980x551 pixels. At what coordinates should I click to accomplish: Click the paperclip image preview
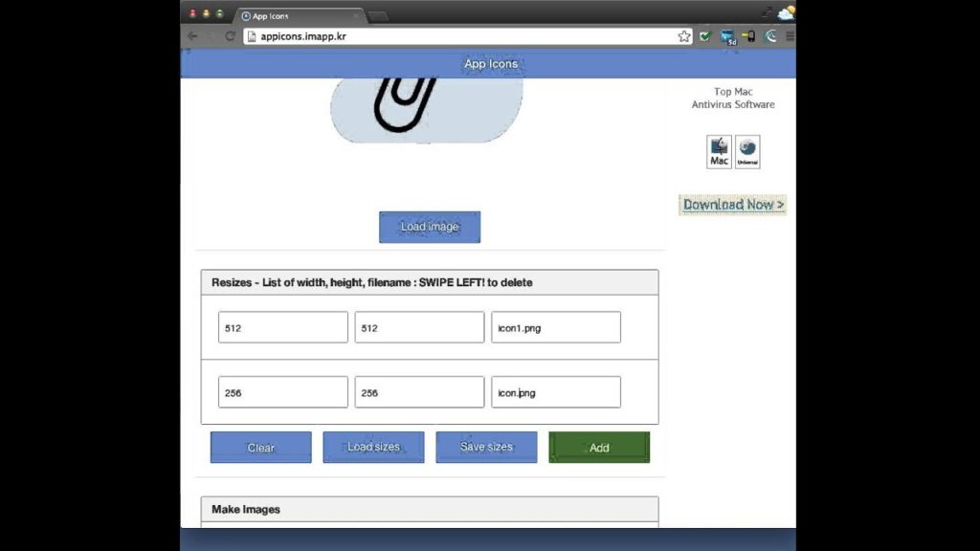427,110
